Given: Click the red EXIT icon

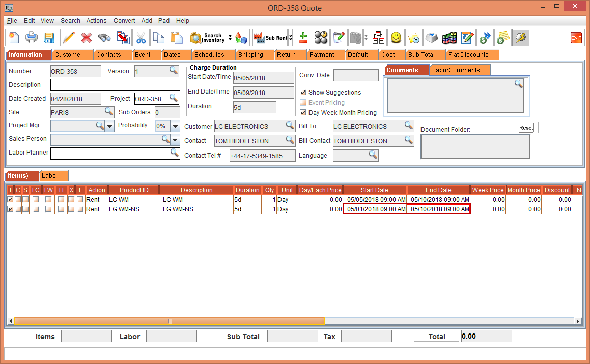Looking at the screenshot, I should (x=576, y=38).
